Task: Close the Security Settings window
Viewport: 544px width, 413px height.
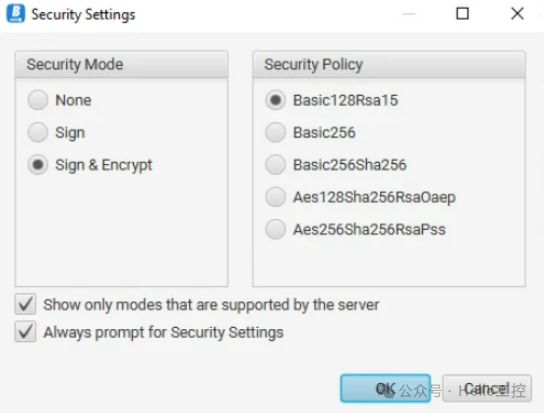Action: [x=517, y=14]
